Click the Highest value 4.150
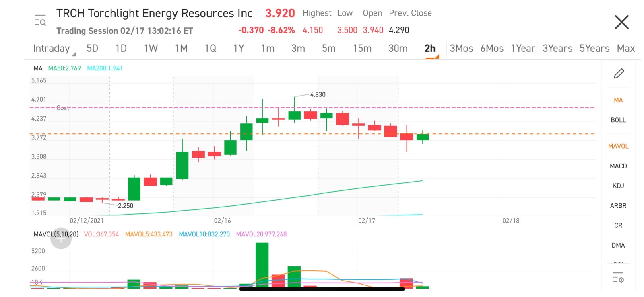644x297 pixels. [x=313, y=30]
